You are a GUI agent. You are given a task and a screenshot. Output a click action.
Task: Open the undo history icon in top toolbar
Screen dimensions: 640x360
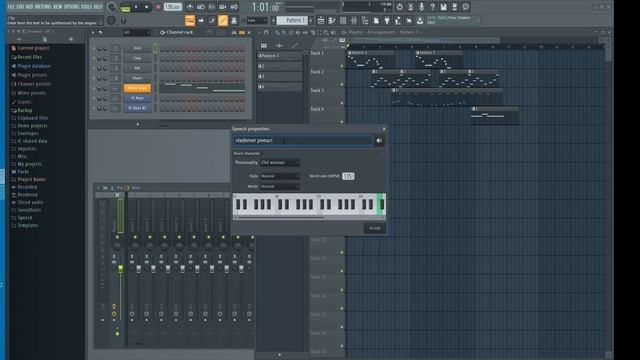(x=399, y=7)
